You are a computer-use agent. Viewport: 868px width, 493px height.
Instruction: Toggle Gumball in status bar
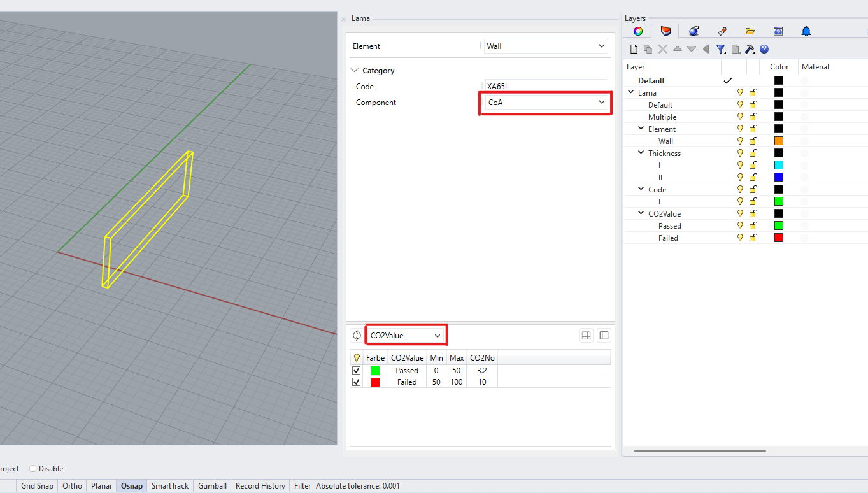tap(212, 486)
